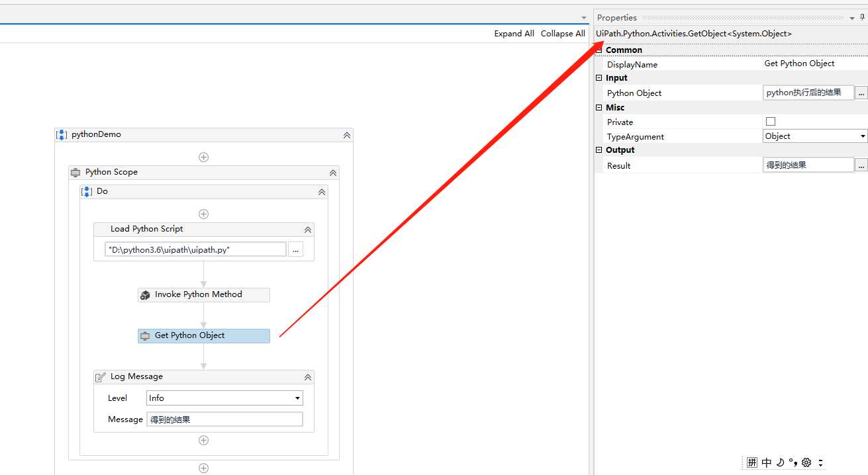Click the pythonDemo sequence icon
This screenshot has width=868, height=475.
62,134
